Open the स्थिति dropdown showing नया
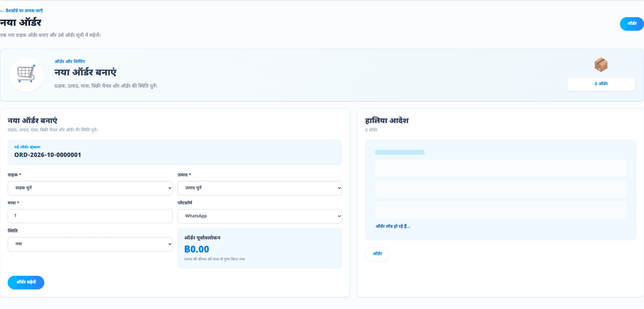644x309 pixels. coord(90,244)
